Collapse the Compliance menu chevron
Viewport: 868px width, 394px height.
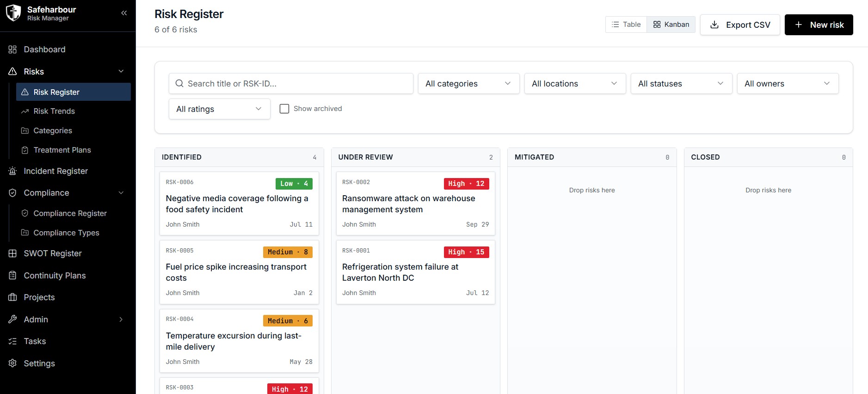pos(121,193)
